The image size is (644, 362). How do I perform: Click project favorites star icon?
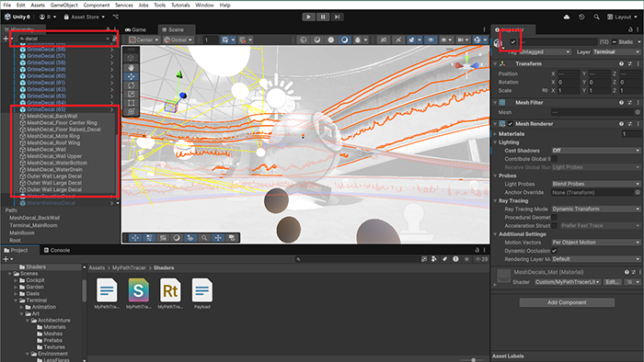466,259
